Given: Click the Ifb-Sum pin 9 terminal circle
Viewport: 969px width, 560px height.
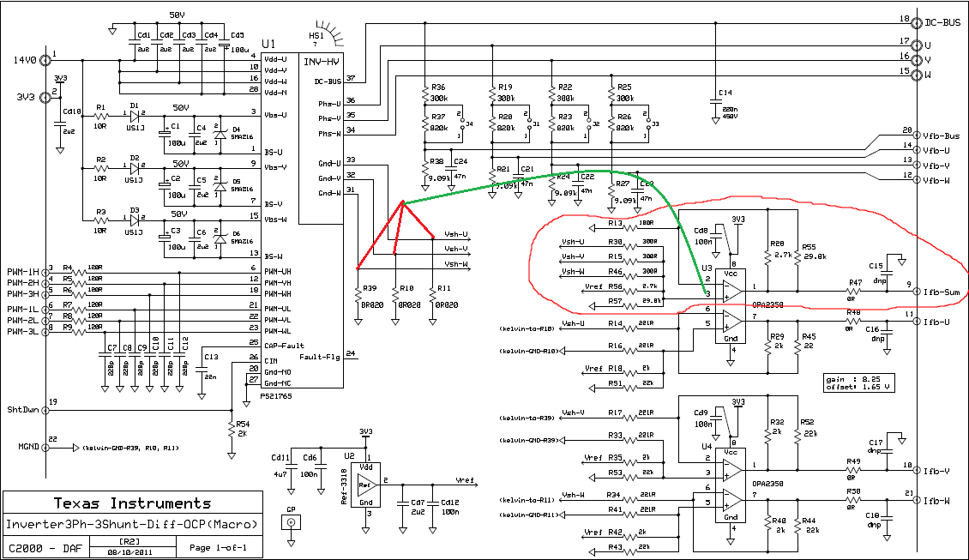Looking at the screenshot, I should pos(917,292).
